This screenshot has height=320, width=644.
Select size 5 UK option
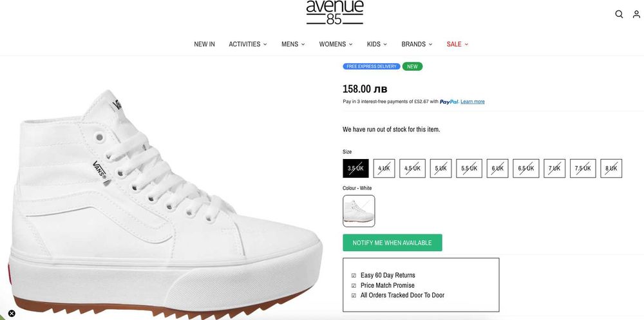coord(440,169)
